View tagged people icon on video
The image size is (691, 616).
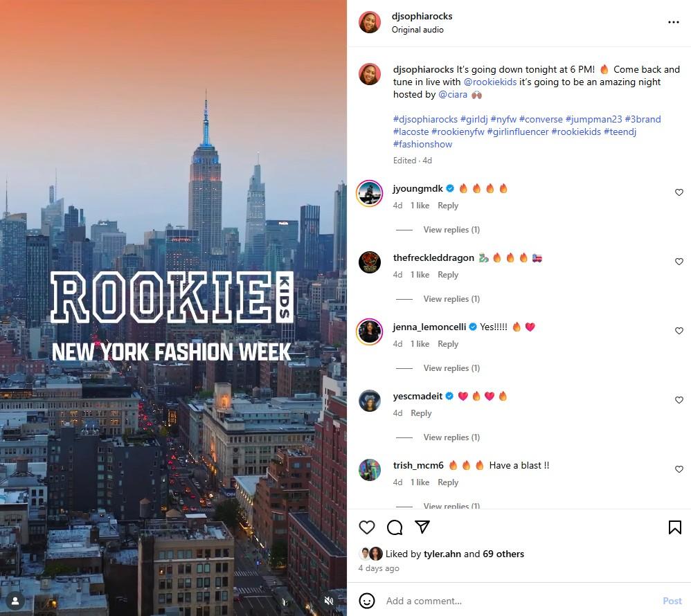point(15,601)
